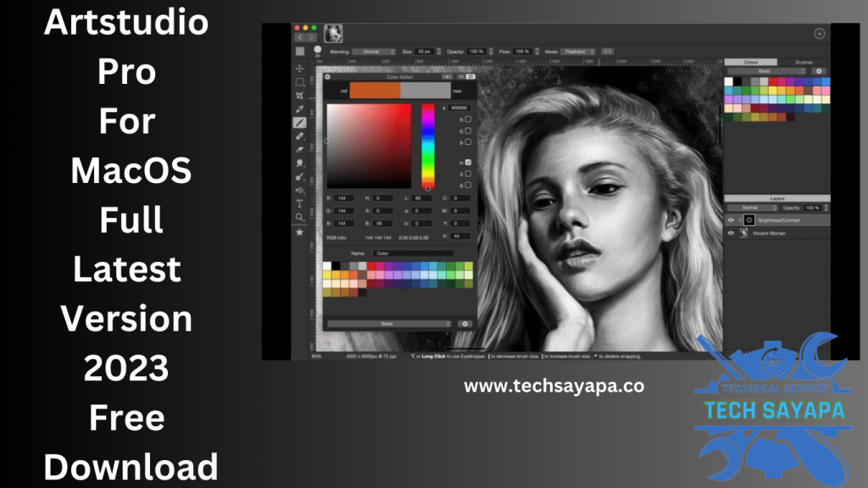The width and height of the screenshot is (868, 488).
Task: Select the Smudge tool
Action: 299,164
